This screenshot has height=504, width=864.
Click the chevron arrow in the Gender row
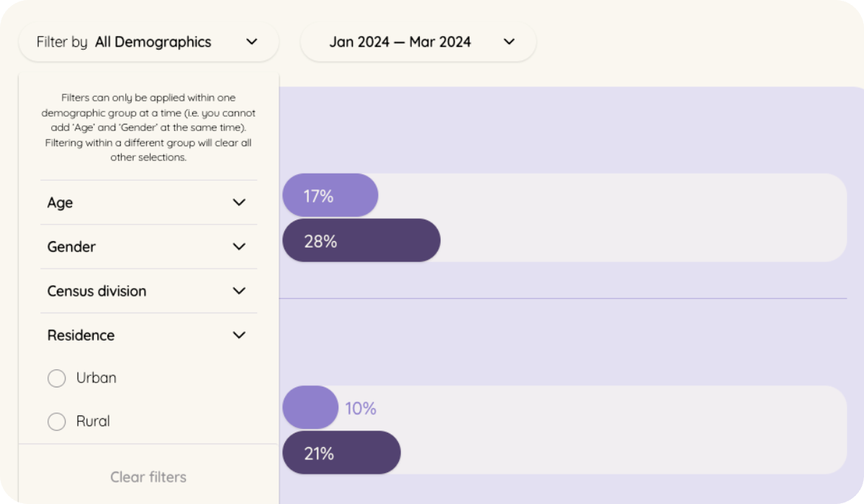[x=239, y=247]
